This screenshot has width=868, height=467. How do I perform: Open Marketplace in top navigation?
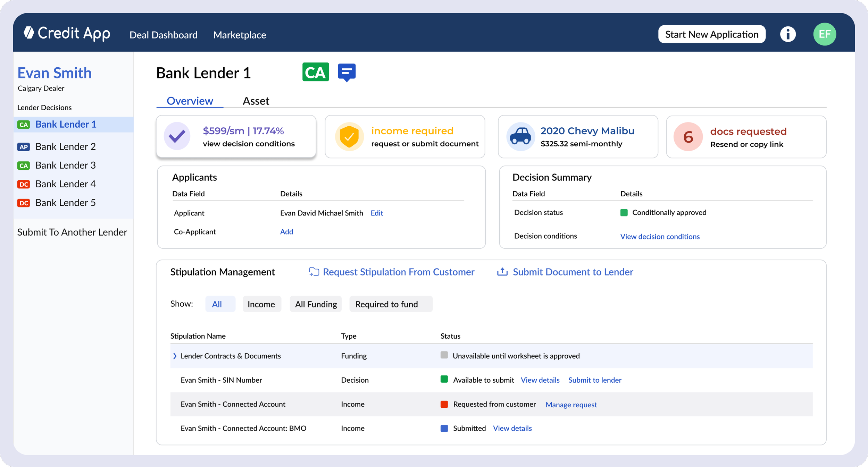pos(240,35)
